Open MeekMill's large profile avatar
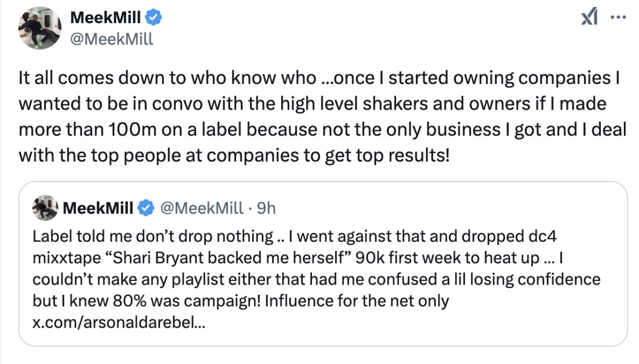This screenshot has width=639, height=364. click(x=39, y=28)
